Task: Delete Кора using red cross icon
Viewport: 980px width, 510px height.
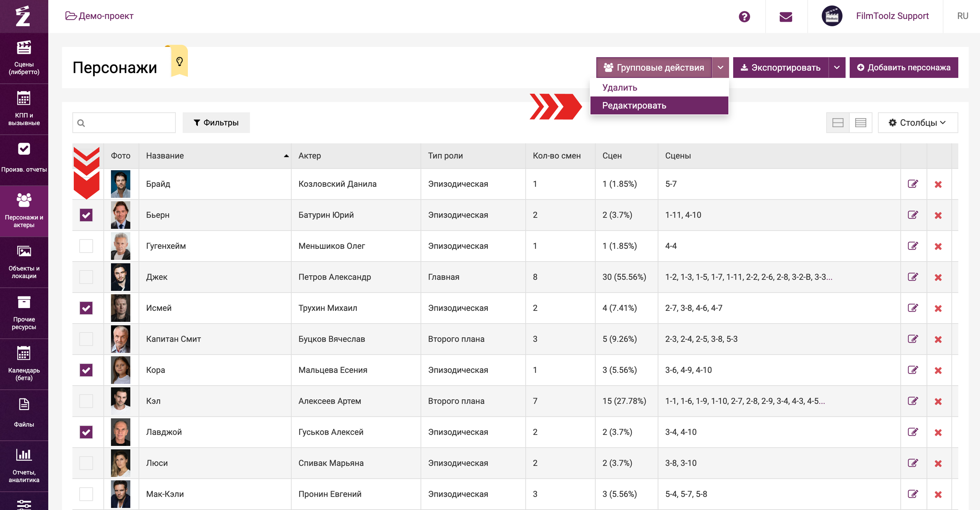Action: click(x=938, y=370)
